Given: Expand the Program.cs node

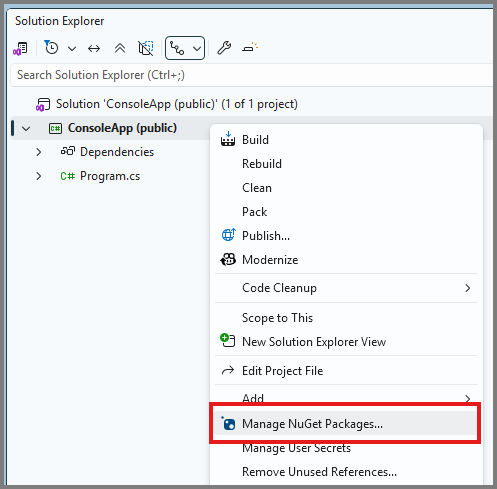Looking at the screenshot, I should click(39, 176).
